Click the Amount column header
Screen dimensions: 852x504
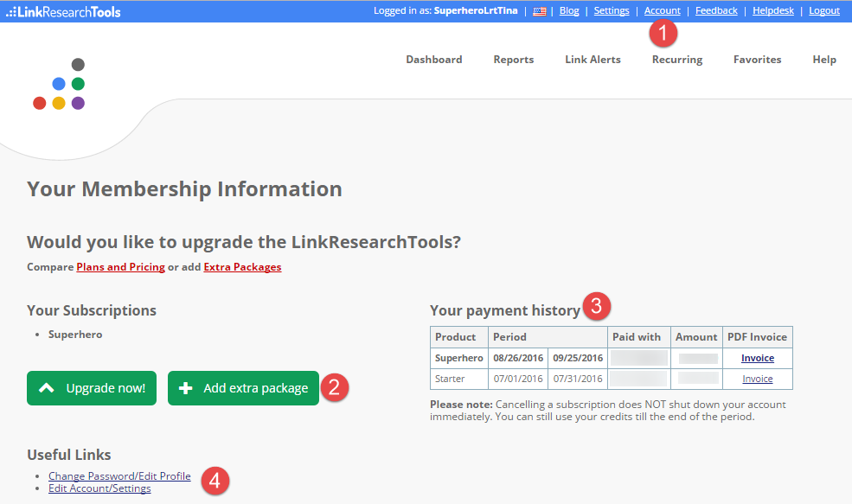click(x=696, y=337)
